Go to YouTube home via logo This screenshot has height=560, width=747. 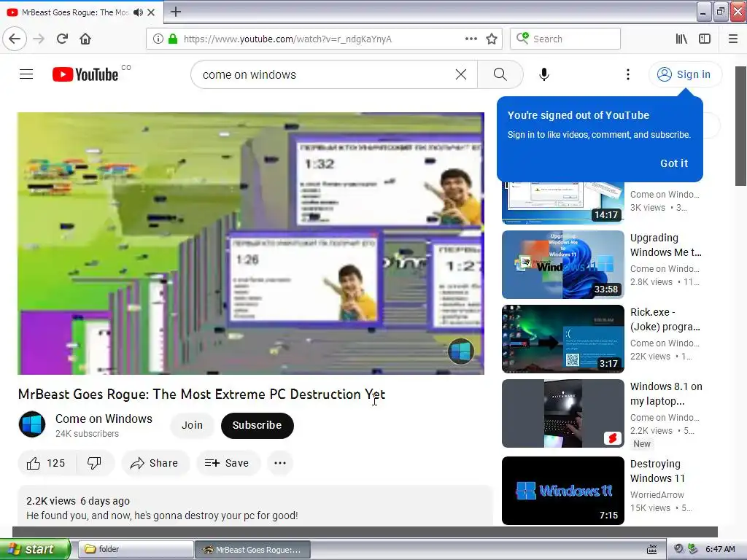(x=86, y=74)
